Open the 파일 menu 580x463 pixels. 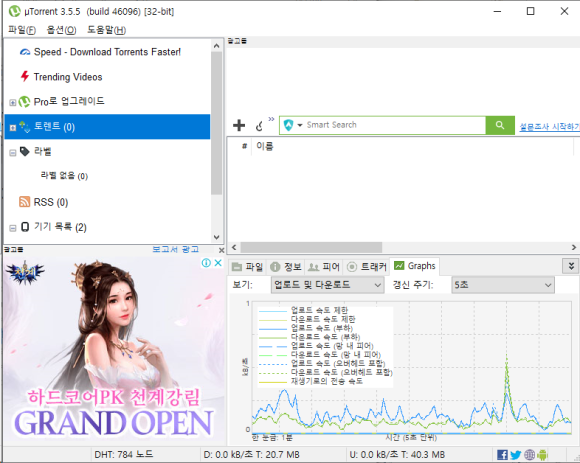[22, 30]
